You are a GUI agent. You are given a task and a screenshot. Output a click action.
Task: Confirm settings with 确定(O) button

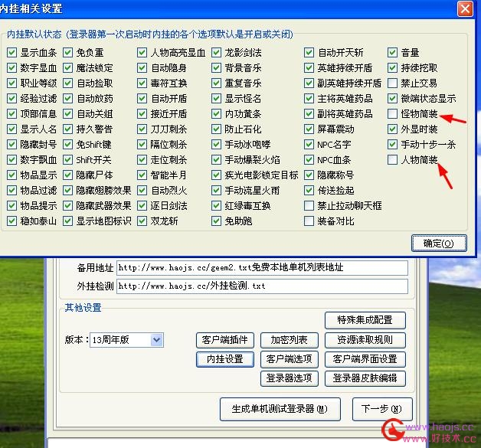(x=439, y=244)
